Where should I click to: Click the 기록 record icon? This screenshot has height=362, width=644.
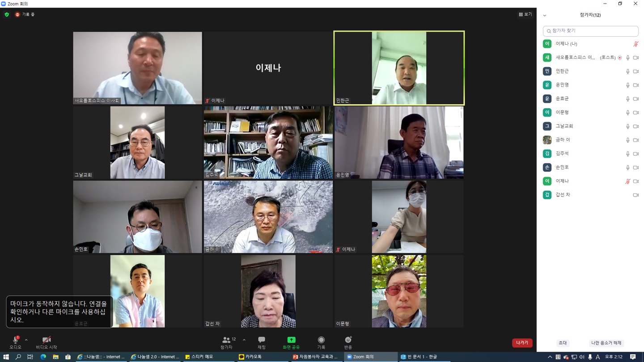tap(321, 340)
